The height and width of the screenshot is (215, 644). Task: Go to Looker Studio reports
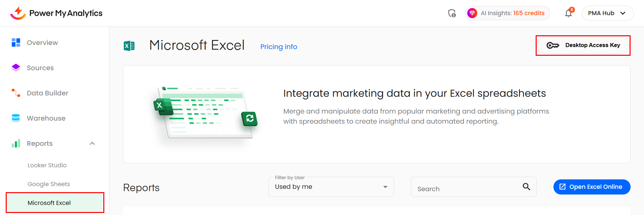pos(47,165)
